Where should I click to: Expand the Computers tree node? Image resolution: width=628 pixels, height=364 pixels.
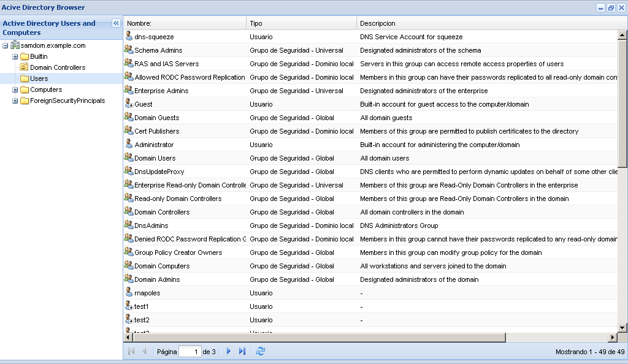click(15, 89)
